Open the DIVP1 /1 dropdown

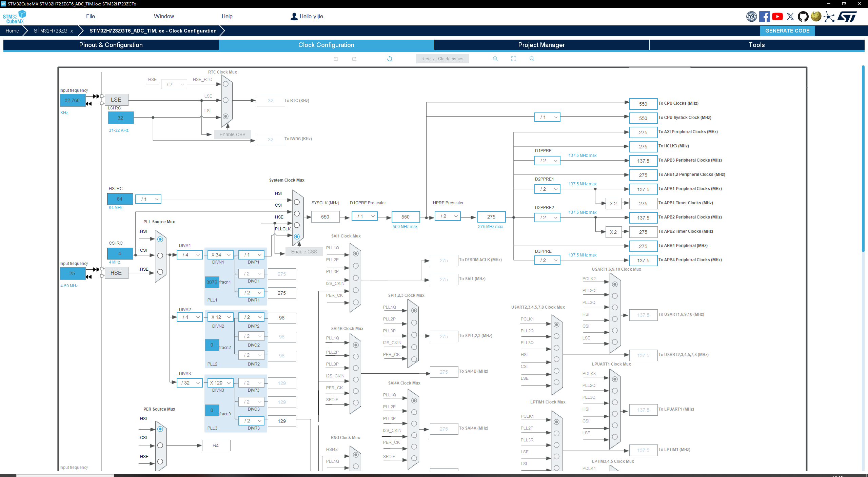pyautogui.click(x=251, y=255)
